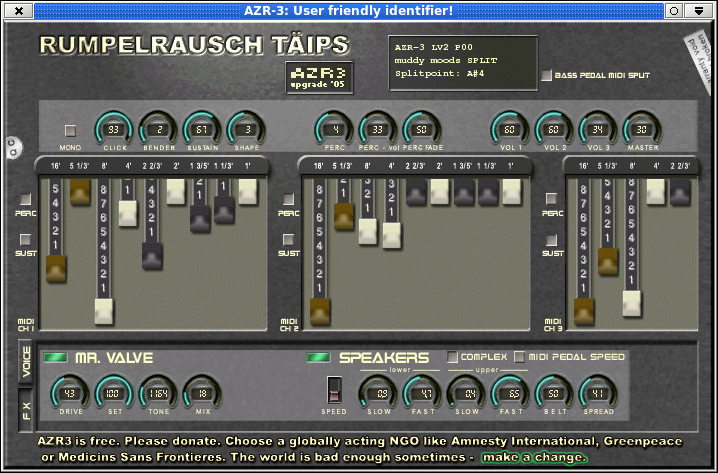This screenshot has width=718, height=473.
Task: Click the round Q C side tab
Action: [13, 147]
